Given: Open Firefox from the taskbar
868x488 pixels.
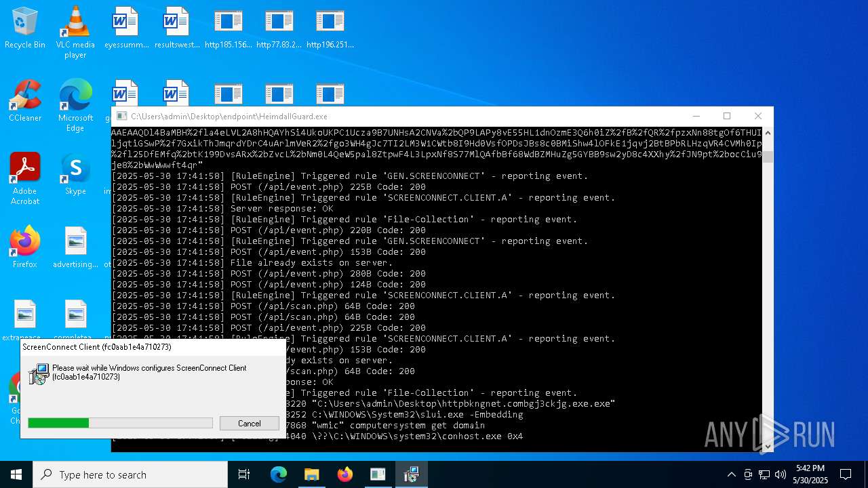Looking at the screenshot, I should click(x=345, y=474).
